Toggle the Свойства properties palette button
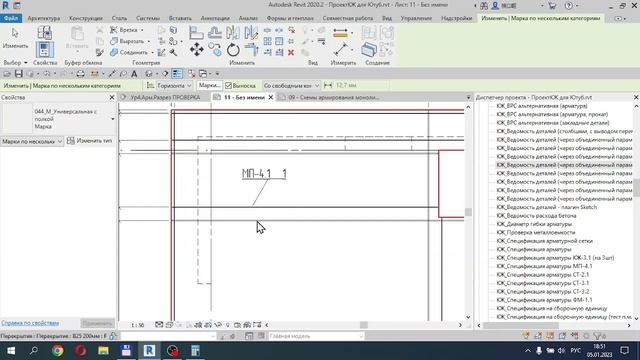This screenshot has height=360, width=640. 44,49
